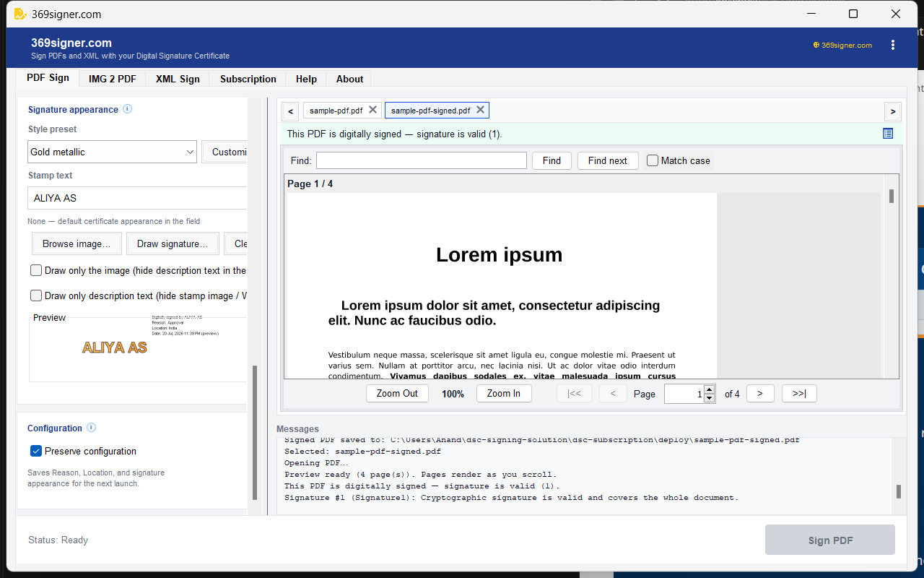
Task: Click info icon beside Signature appearance
Action: point(128,109)
